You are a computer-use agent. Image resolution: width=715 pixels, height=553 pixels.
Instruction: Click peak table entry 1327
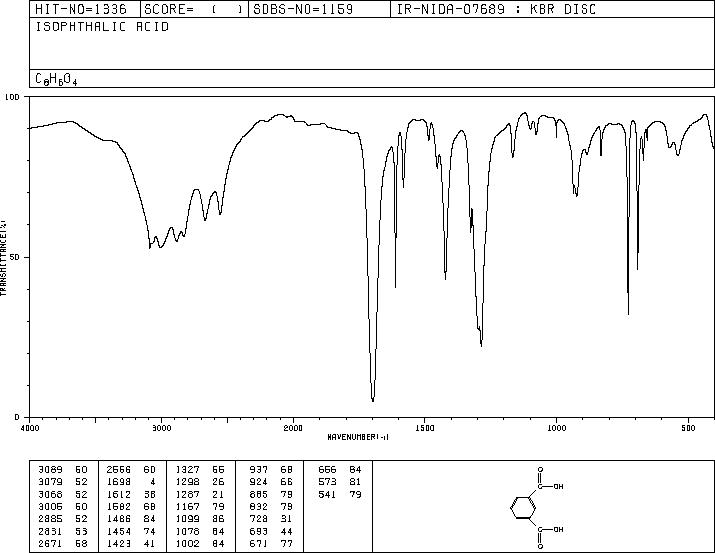click(x=187, y=470)
